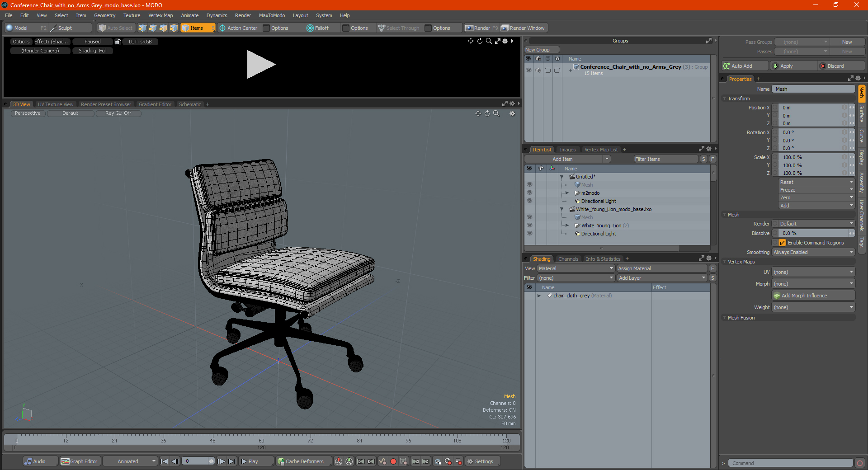Toggle Action Center Options checkbox

pos(267,28)
